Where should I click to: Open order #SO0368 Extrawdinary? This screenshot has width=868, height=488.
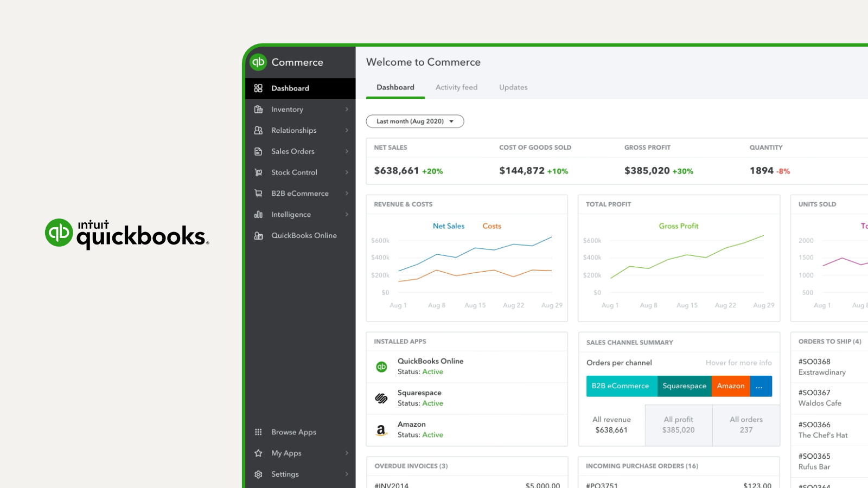click(829, 367)
